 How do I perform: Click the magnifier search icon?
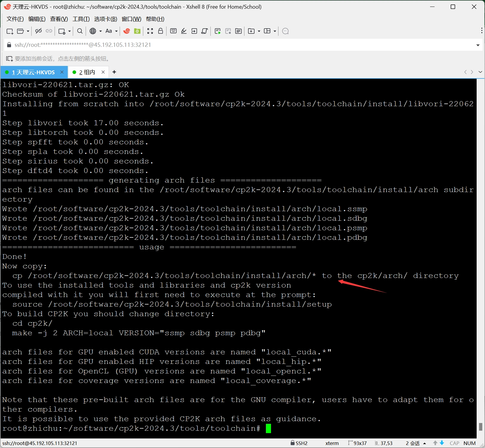click(x=80, y=31)
